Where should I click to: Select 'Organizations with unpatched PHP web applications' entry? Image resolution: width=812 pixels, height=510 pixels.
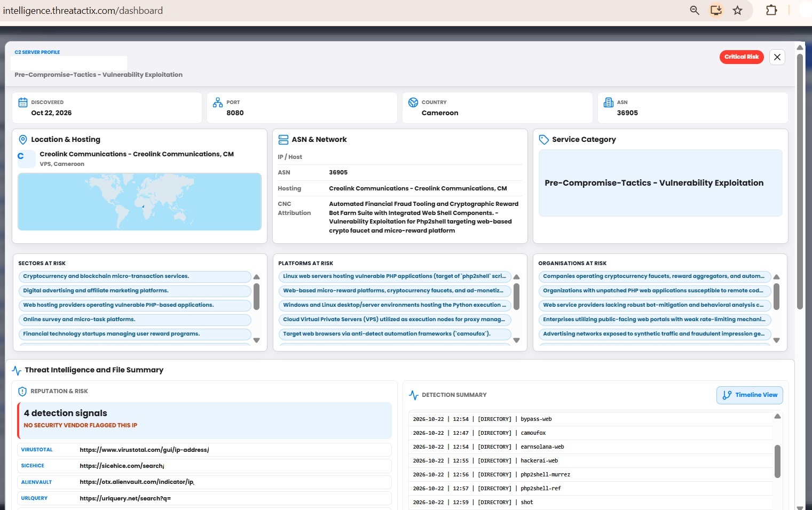[x=655, y=291]
